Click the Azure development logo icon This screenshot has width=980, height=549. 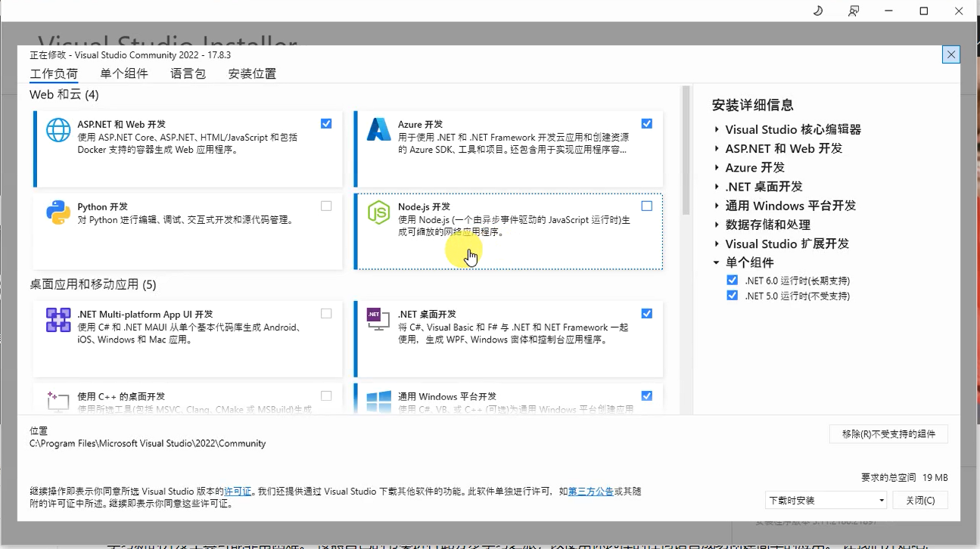click(x=378, y=130)
